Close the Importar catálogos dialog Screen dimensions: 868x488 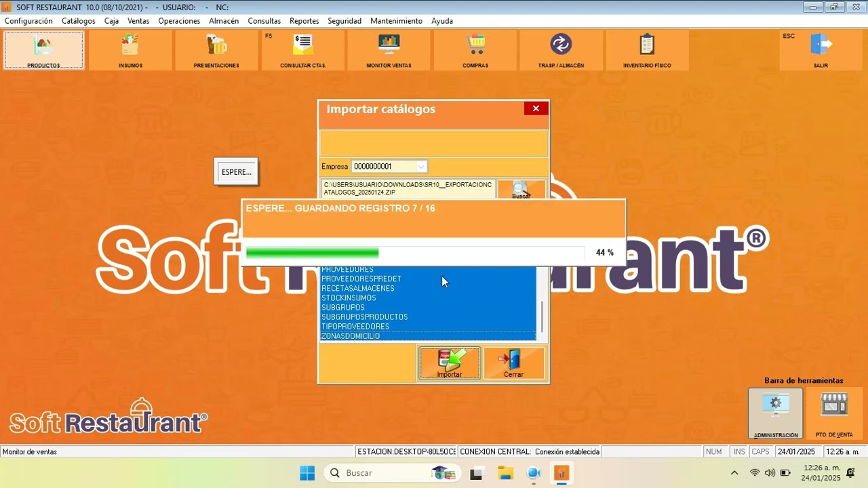point(536,108)
